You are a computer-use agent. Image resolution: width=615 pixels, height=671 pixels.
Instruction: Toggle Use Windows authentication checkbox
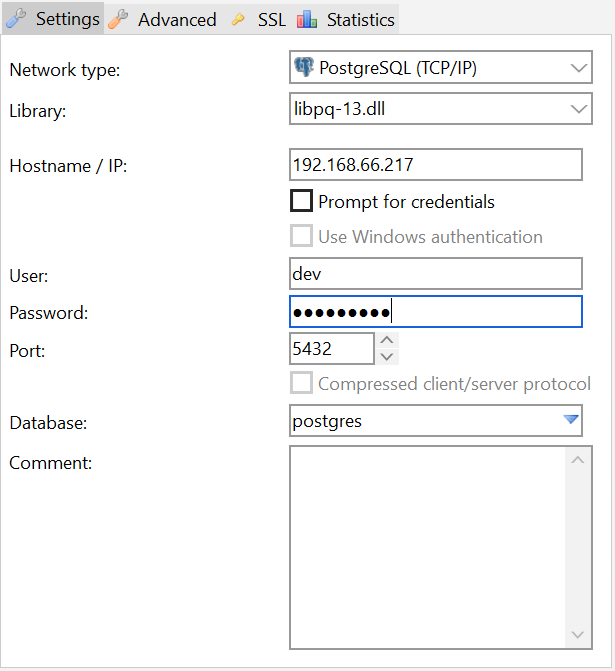[301, 237]
